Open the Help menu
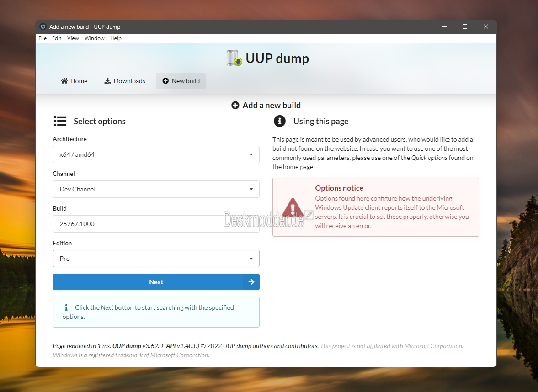 [116, 38]
